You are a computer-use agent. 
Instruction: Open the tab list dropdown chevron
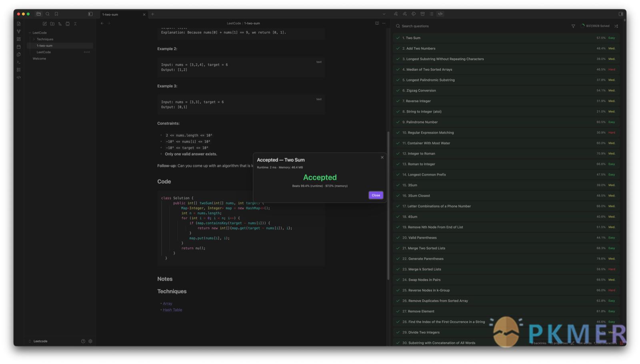pos(384,14)
